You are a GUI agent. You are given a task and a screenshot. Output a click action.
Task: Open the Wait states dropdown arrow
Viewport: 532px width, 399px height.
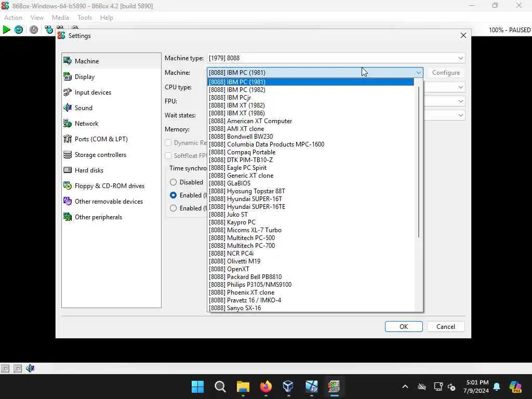460,115
